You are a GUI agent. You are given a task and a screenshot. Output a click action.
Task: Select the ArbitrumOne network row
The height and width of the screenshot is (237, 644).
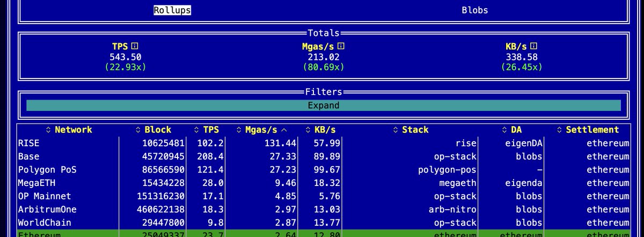[323, 209]
